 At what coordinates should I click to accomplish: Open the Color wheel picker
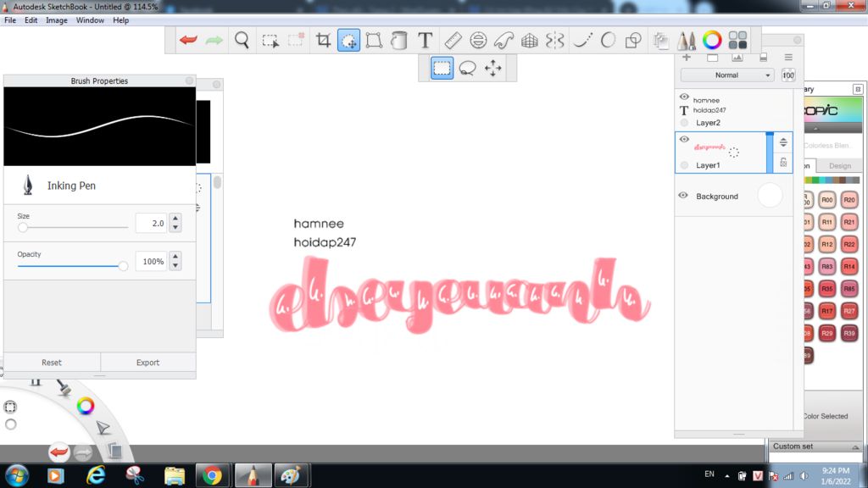(x=710, y=40)
